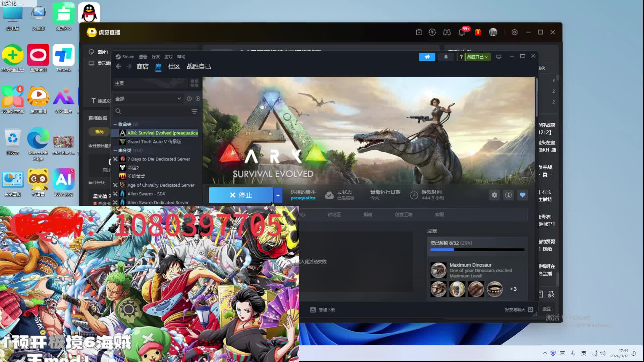644x362 pixels.
Task: Open the 社区 navigation tab
Action: (174, 67)
